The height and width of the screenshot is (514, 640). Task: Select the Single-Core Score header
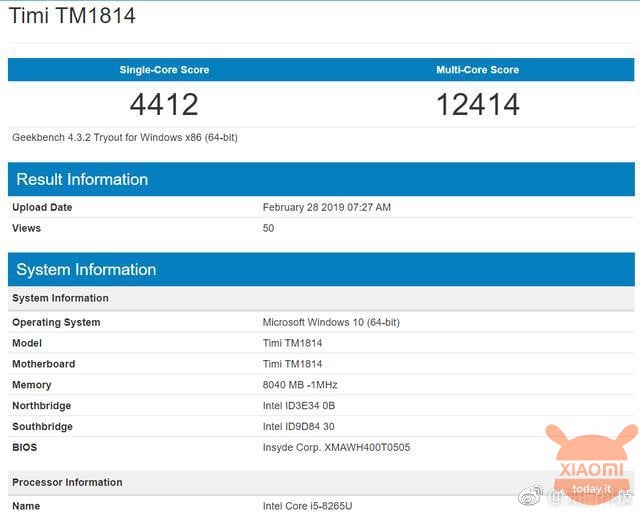(164, 70)
